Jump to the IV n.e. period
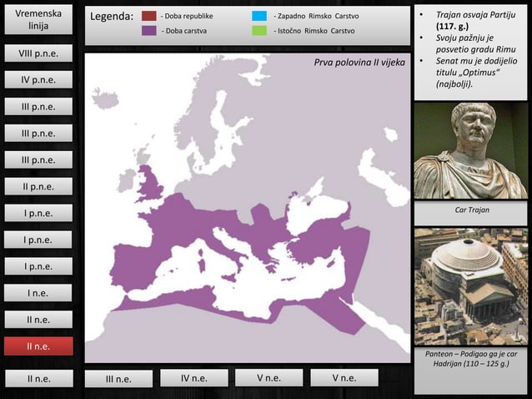The image size is (532, 399). [193, 378]
